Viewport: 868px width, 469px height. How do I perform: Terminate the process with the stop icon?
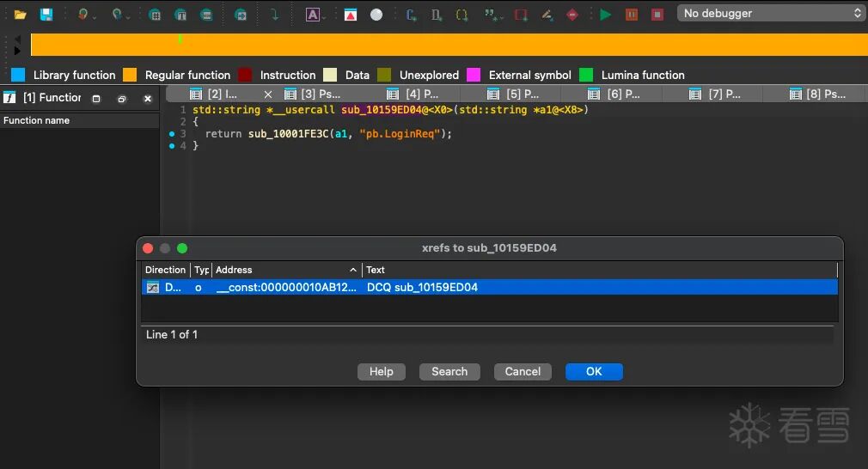pyautogui.click(x=657, y=15)
